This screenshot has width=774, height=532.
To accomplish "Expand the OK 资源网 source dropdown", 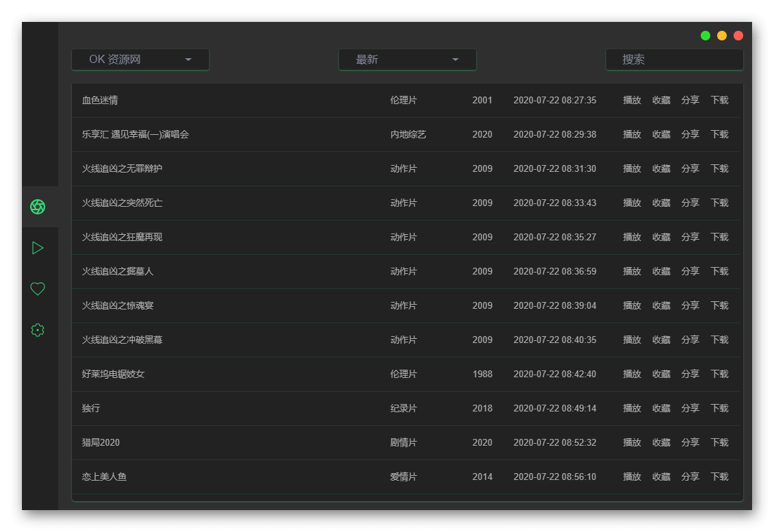I will [140, 60].
